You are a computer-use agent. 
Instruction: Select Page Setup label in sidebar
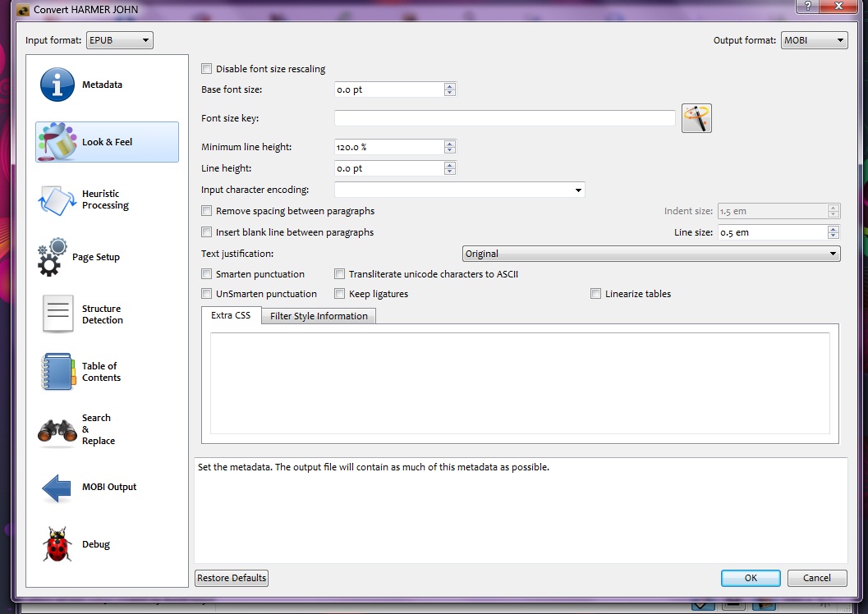pyautogui.click(x=96, y=257)
